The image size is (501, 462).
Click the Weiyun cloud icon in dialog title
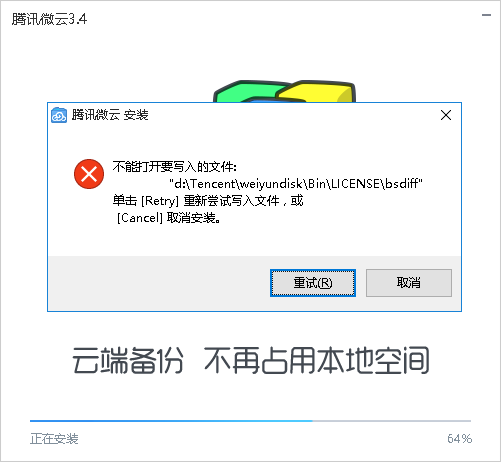(x=59, y=115)
